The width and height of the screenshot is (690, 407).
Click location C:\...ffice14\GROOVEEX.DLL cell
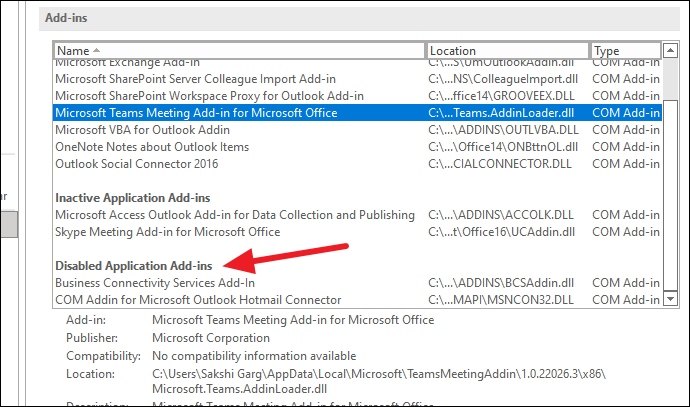[501, 96]
